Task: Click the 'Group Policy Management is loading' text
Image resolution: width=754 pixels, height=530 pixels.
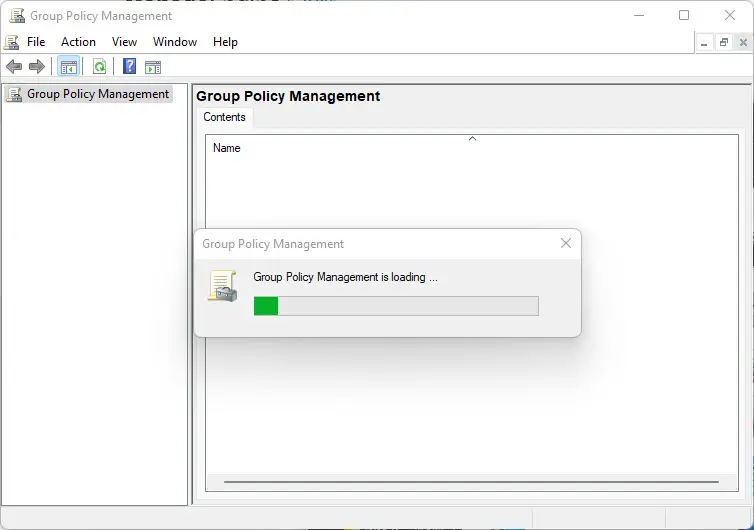Action: [x=345, y=277]
